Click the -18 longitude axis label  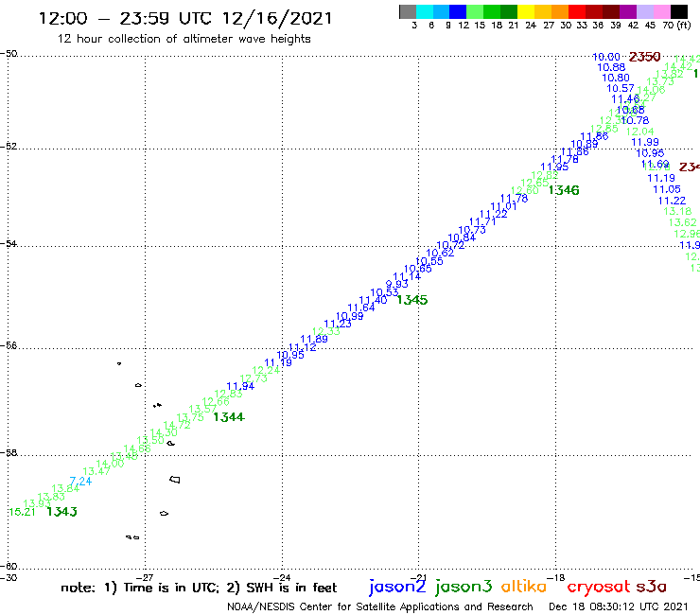tap(556, 577)
